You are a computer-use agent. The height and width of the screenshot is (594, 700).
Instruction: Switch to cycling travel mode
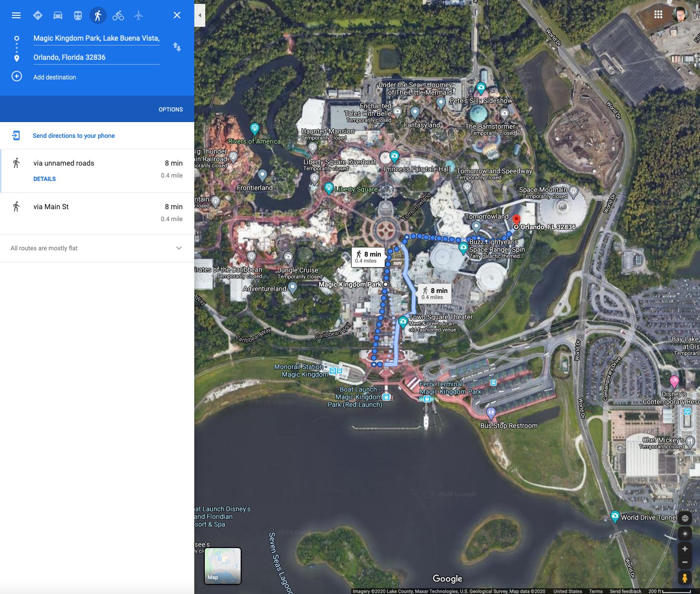click(x=118, y=15)
